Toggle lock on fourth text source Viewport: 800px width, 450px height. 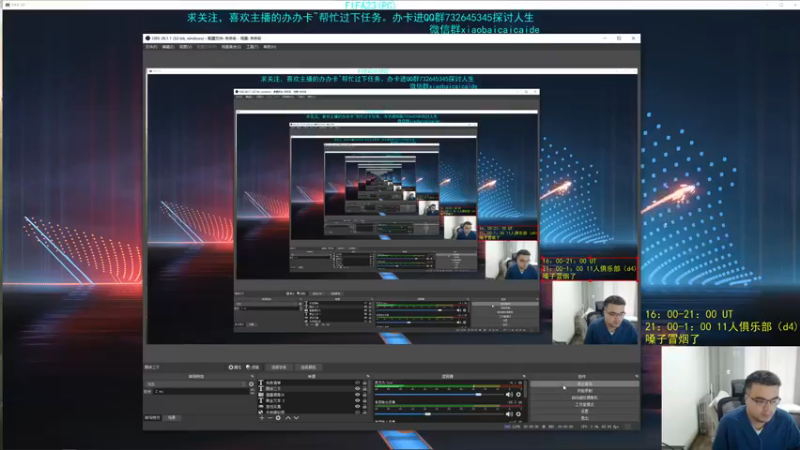click(364, 401)
